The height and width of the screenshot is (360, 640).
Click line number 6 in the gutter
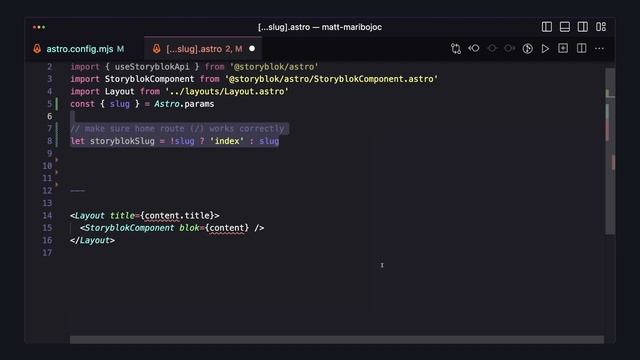tap(49, 116)
